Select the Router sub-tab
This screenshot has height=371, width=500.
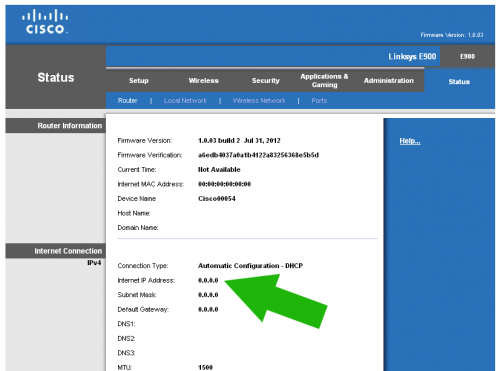[128, 101]
